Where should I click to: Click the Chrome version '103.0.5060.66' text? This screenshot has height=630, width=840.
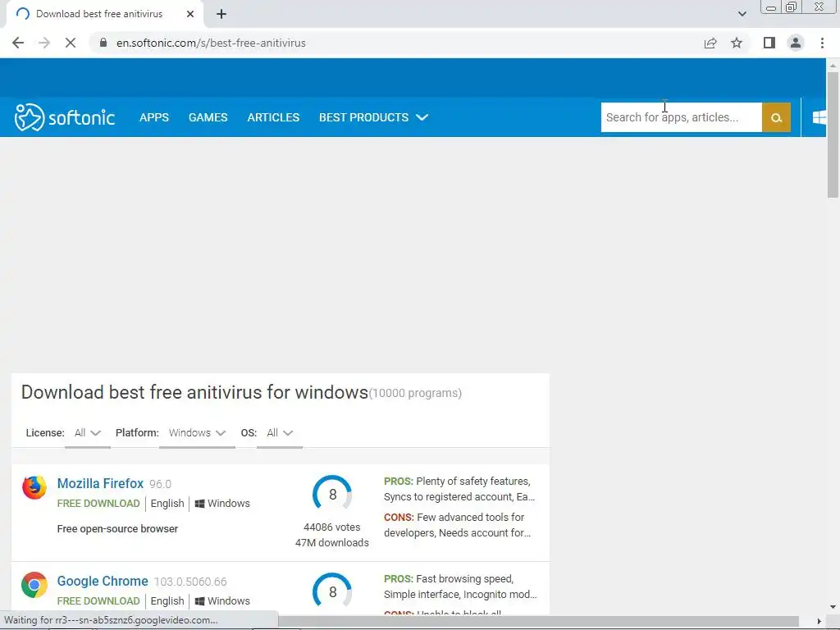tap(190, 582)
